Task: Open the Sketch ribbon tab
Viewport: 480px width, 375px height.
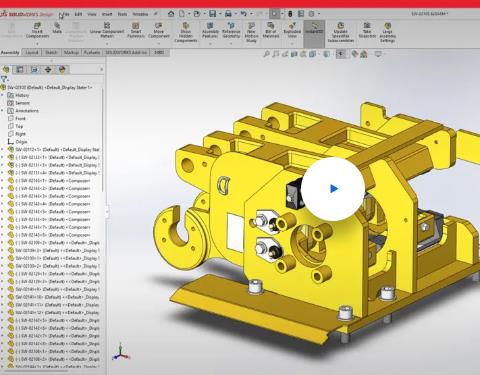Action: (x=51, y=52)
